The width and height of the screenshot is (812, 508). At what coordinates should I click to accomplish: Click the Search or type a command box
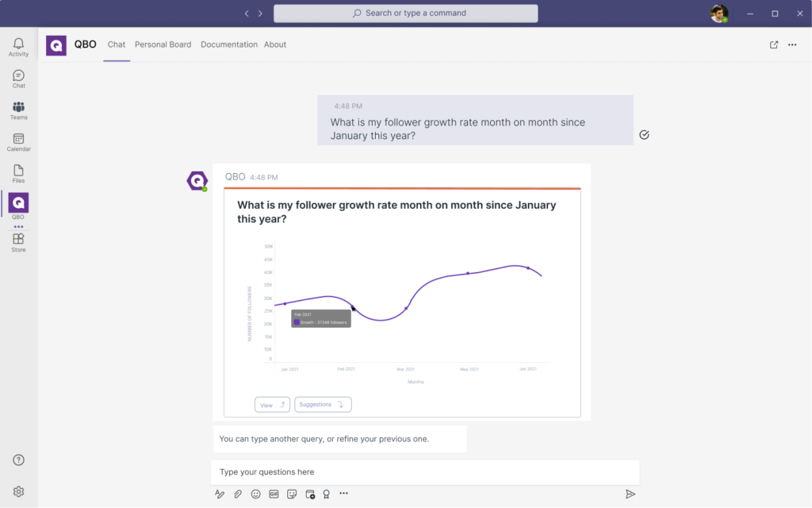click(405, 13)
